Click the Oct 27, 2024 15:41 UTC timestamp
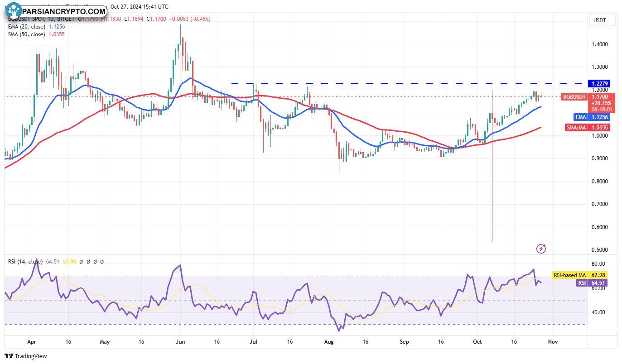This screenshot has width=622, height=364. [x=139, y=7]
